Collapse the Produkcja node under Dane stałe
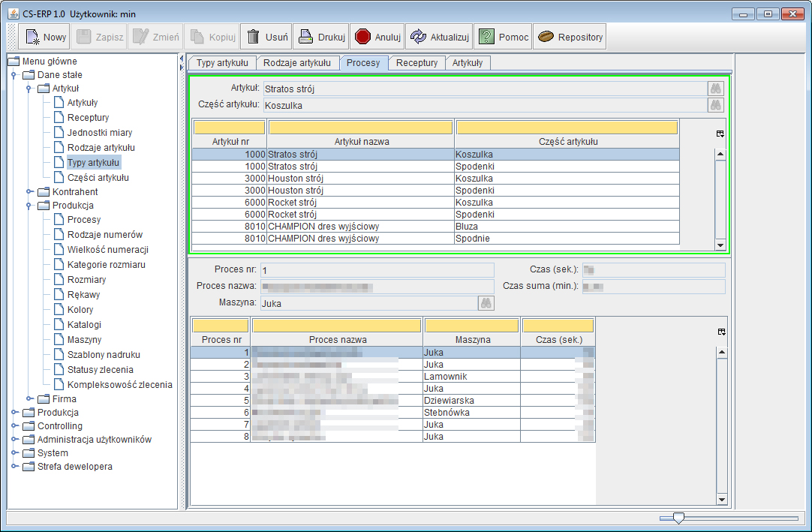Screen dimensions: 812x532 [29, 206]
